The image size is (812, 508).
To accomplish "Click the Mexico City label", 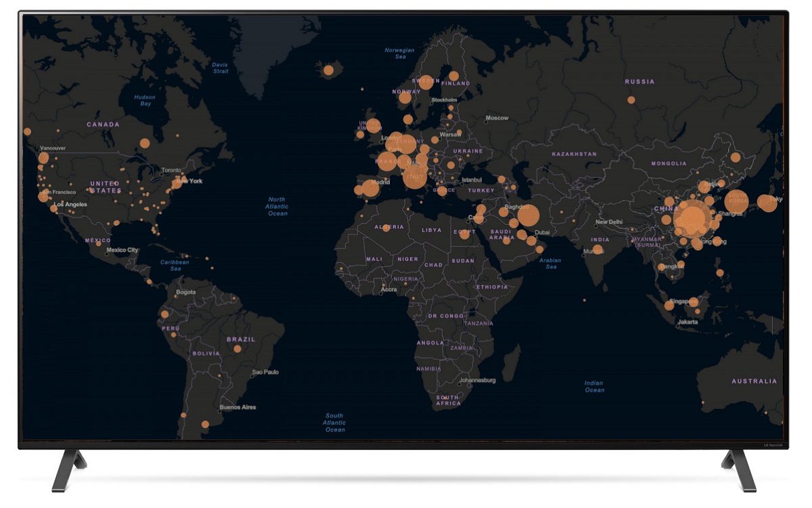I will tap(122, 251).
